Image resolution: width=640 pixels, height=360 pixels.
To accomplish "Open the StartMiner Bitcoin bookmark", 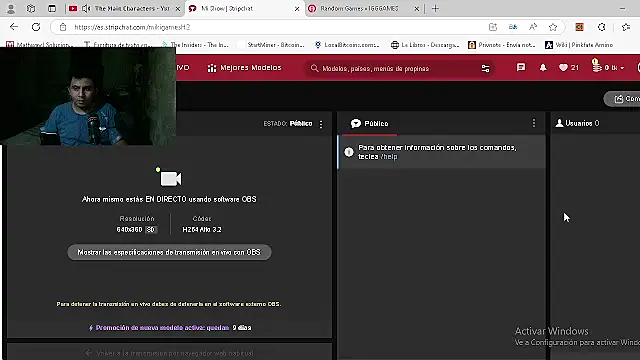I will [271, 44].
